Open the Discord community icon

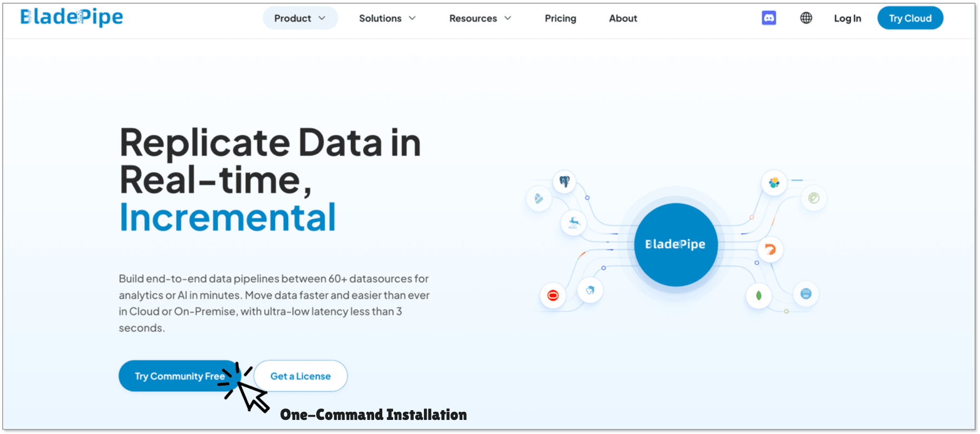[x=769, y=18]
